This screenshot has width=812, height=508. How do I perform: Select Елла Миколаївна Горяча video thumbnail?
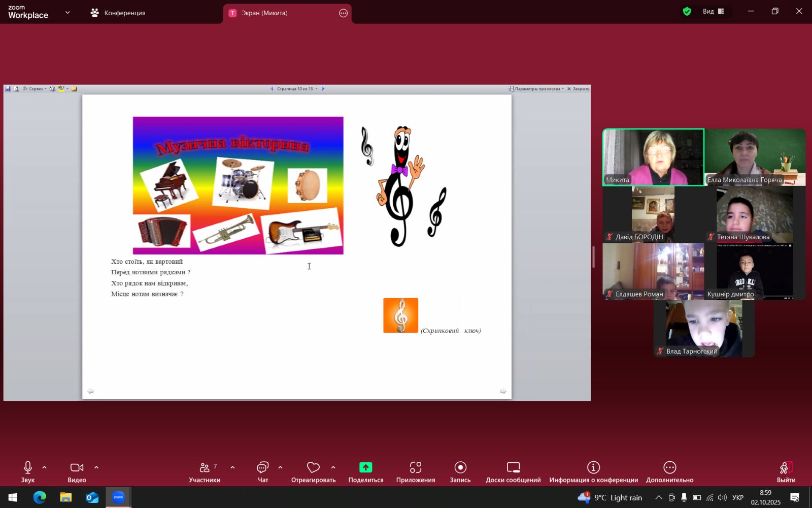[x=755, y=157]
